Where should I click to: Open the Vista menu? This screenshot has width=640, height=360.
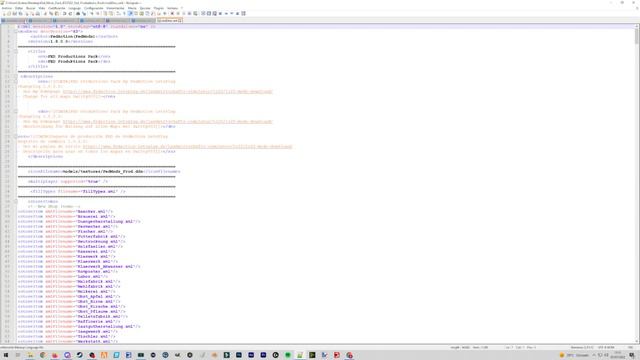pyautogui.click(x=42, y=8)
